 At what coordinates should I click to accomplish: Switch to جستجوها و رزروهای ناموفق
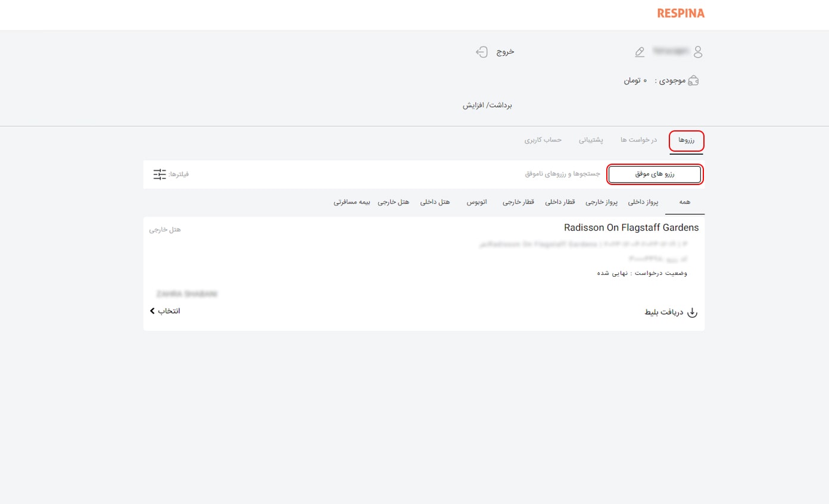click(562, 174)
